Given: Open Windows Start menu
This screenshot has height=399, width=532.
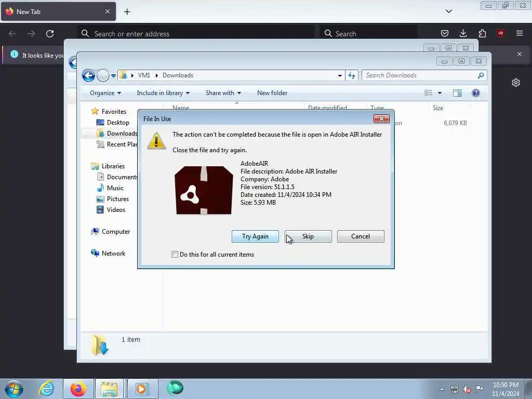Looking at the screenshot, I should coord(14,389).
